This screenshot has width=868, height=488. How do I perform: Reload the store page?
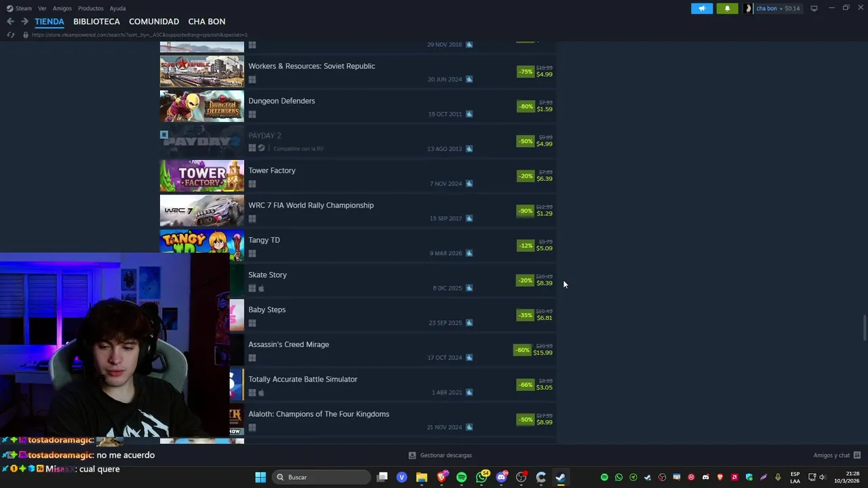pyautogui.click(x=10, y=35)
